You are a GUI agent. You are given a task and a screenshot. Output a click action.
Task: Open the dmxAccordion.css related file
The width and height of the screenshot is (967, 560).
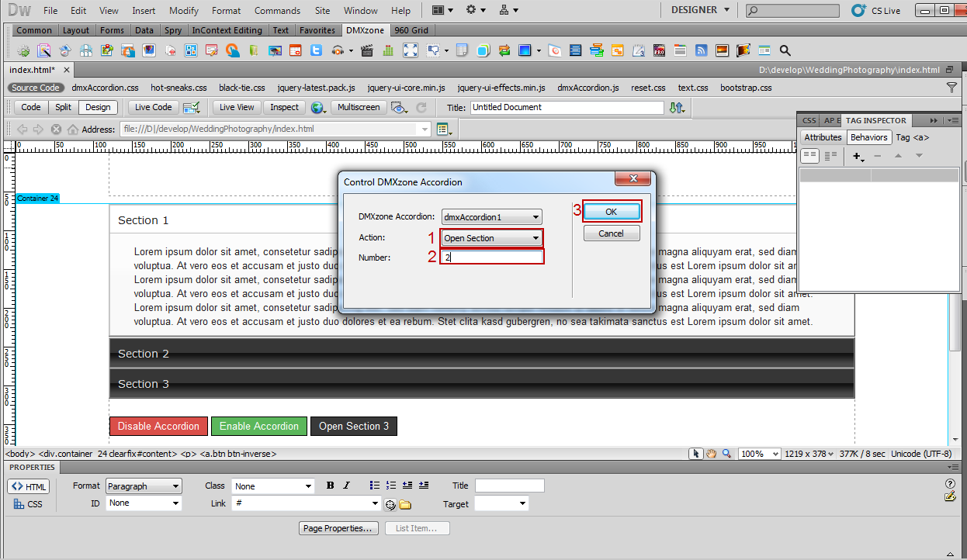(x=106, y=88)
